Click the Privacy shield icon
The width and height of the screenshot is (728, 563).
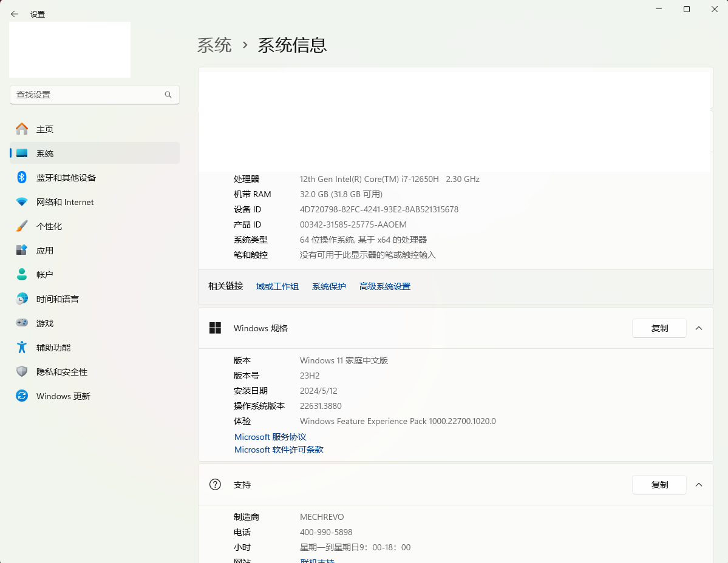[x=22, y=371]
